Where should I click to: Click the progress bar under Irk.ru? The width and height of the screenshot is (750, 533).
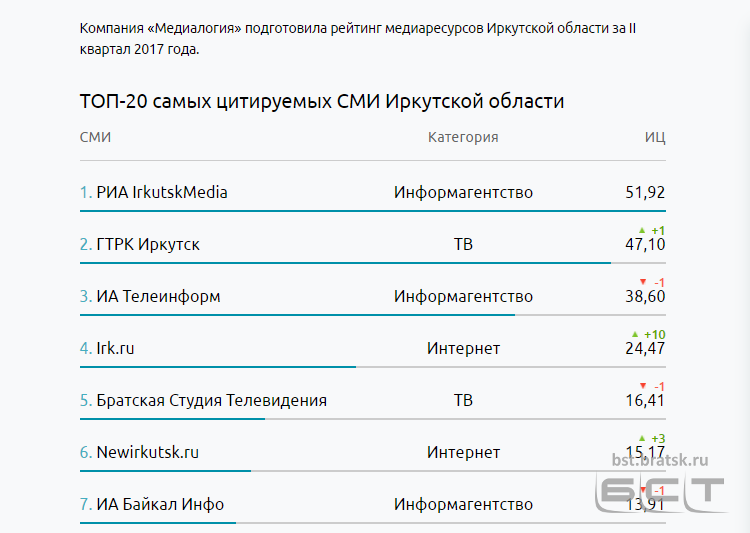tap(373, 367)
